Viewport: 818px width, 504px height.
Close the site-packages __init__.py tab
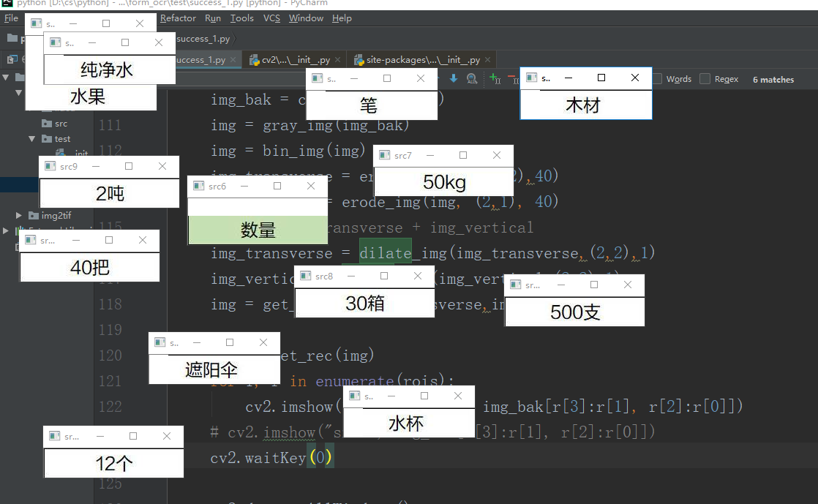coord(488,60)
